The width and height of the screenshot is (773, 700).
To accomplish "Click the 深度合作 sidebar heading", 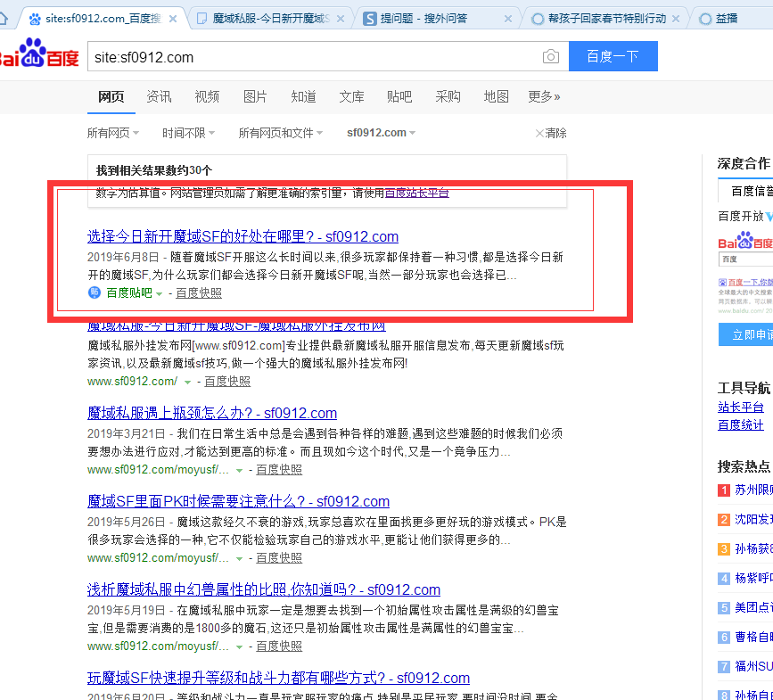I will tap(744, 164).
